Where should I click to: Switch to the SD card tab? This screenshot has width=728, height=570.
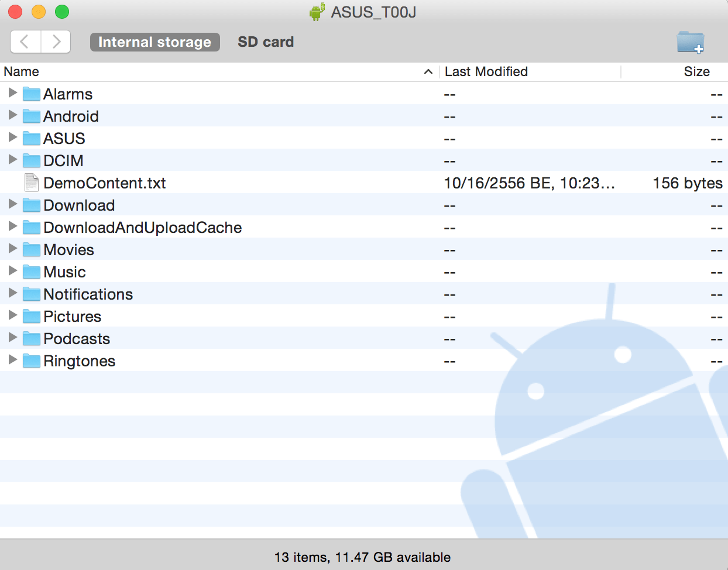[x=266, y=42]
